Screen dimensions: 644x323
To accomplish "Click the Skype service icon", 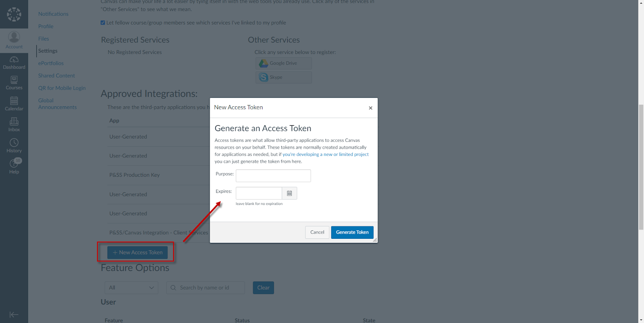I will (x=264, y=77).
